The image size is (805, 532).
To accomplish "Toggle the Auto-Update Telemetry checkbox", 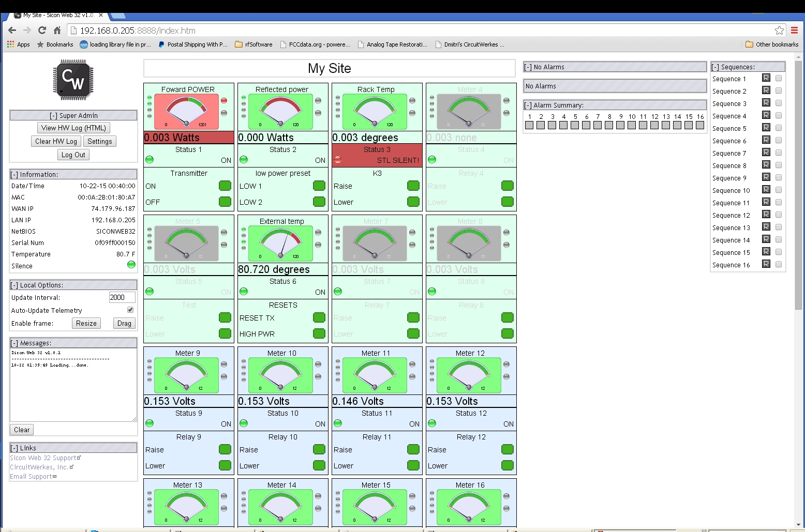I will point(130,310).
